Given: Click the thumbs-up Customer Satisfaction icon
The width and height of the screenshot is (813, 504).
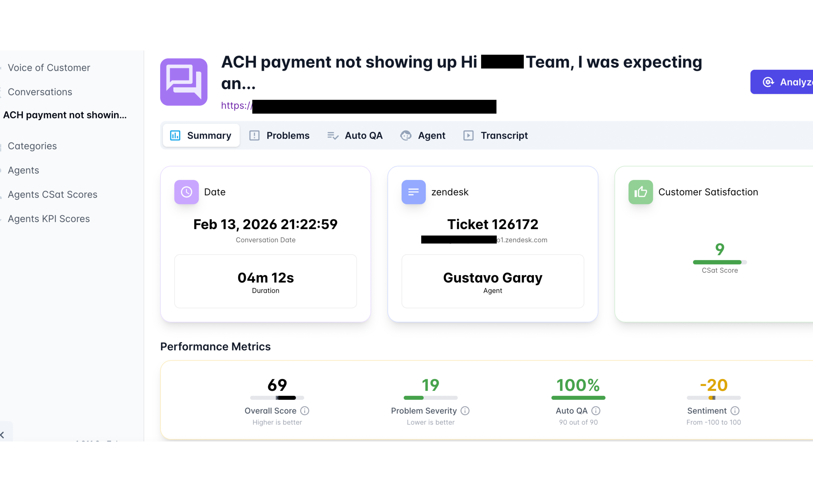Looking at the screenshot, I should pyautogui.click(x=640, y=192).
